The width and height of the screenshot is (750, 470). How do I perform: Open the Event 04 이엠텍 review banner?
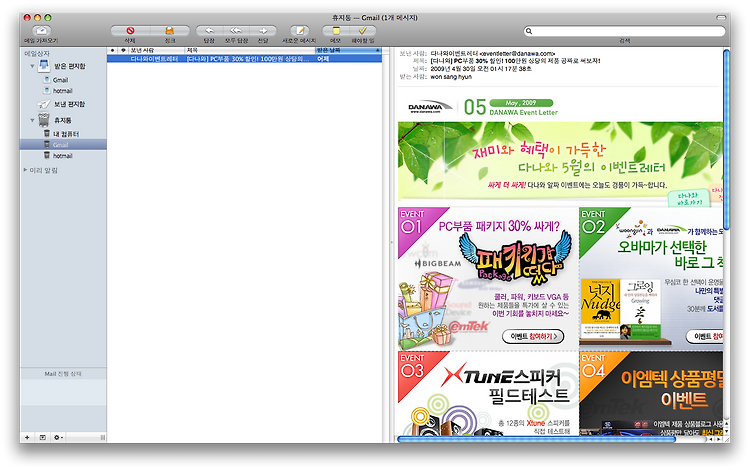(651, 393)
